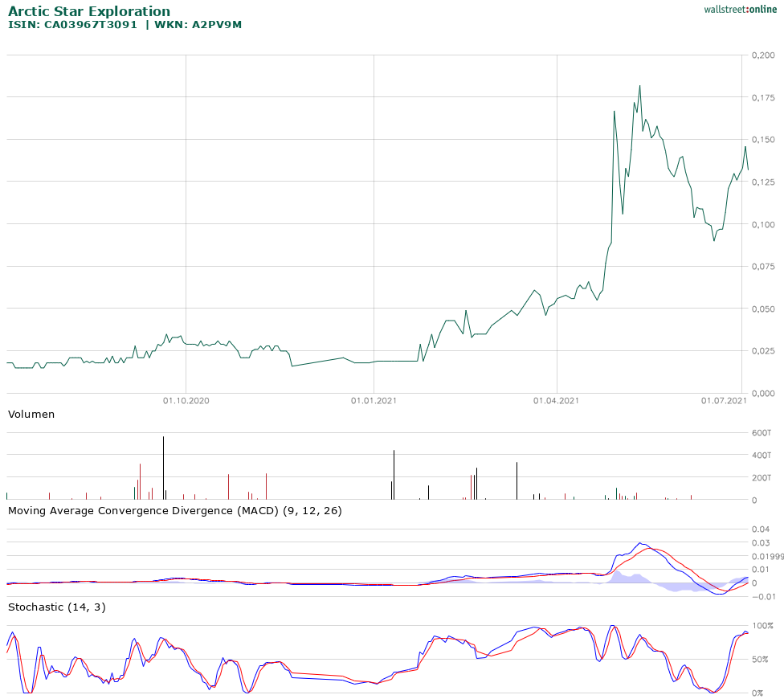Click the 0,000 price axis label
784x699 pixels.
tap(763, 394)
